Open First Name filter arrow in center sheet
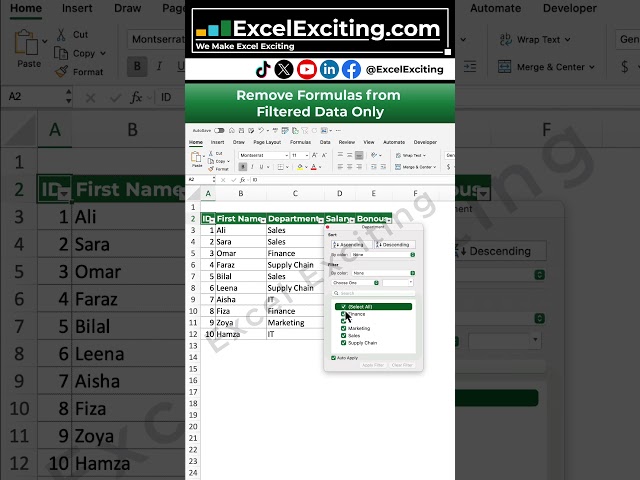Image resolution: width=640 pixels, height=480 pixels. [263, 220]
